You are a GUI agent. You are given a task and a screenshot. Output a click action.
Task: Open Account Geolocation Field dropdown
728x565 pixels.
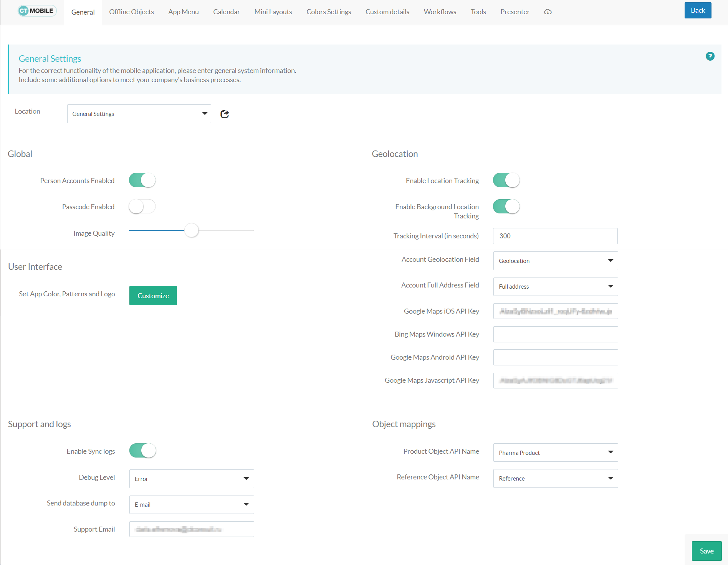point(555,261)
